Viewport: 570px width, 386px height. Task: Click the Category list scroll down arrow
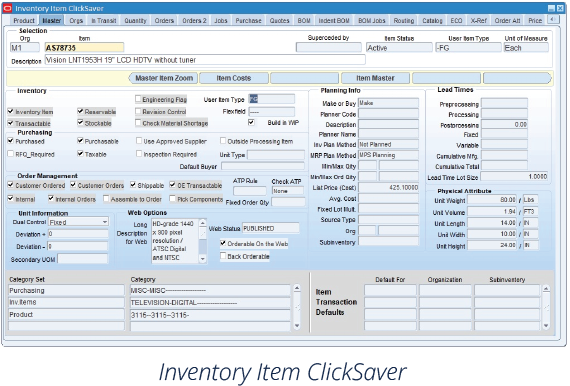tap(297, 326)
